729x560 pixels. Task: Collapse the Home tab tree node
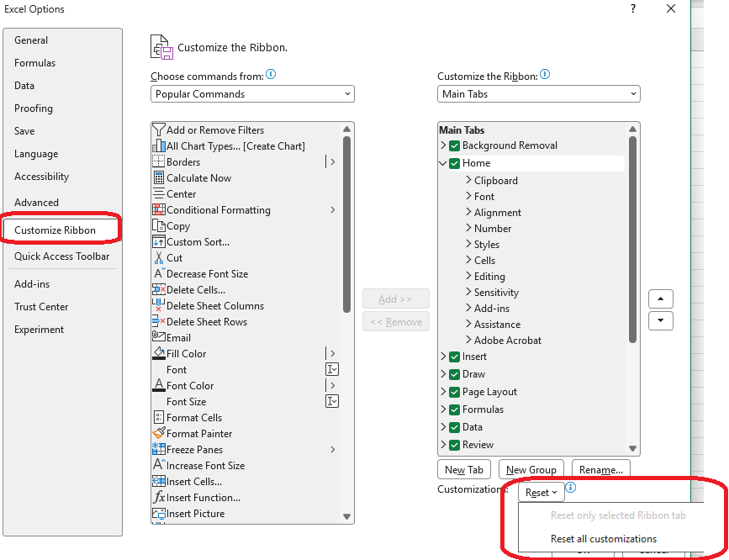pos(443,163)
